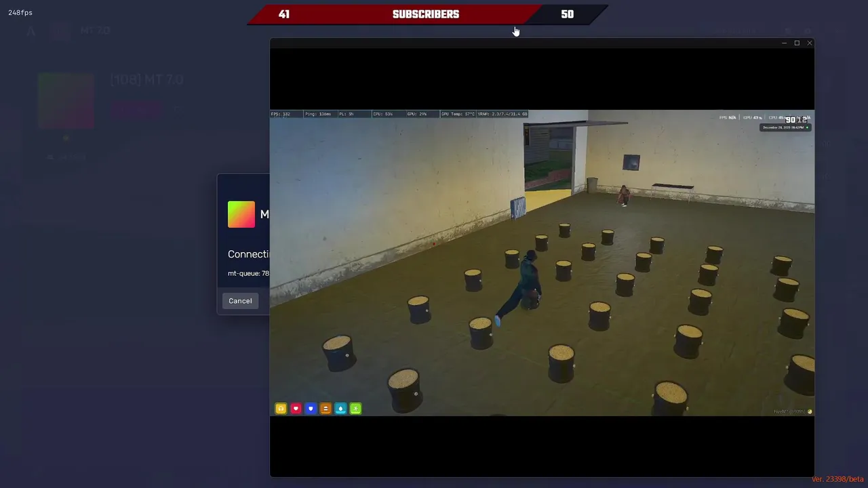The width and height of the screenshot is (868, 488).
Task: Click the green running stamina icon
Action: (x=355, y=409)
